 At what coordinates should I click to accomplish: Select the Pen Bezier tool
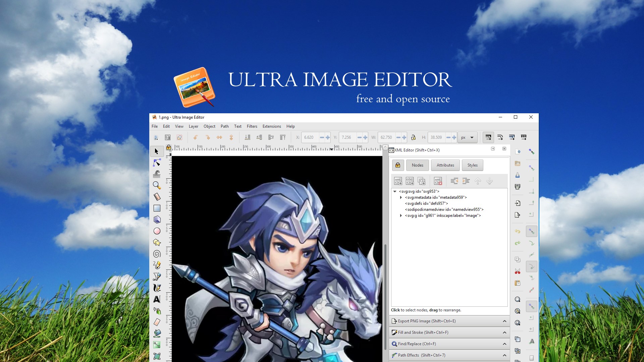(x=157, y=277)
